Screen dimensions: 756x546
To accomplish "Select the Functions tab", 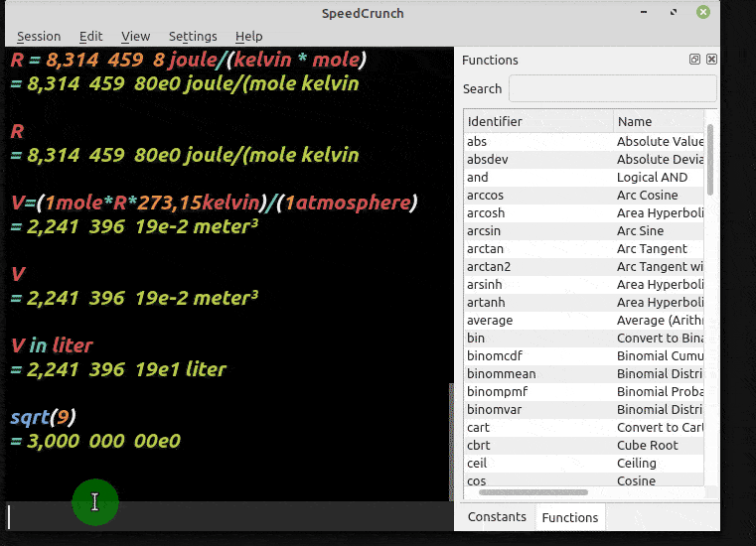I will point(570,517).
